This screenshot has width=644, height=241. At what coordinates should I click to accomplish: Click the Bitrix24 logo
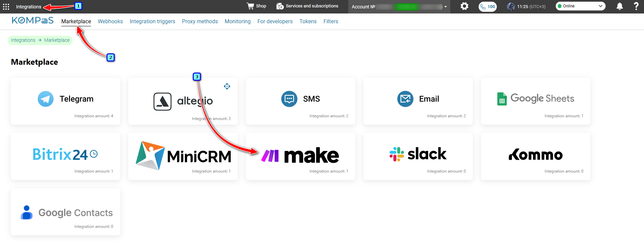coord(65,154)
